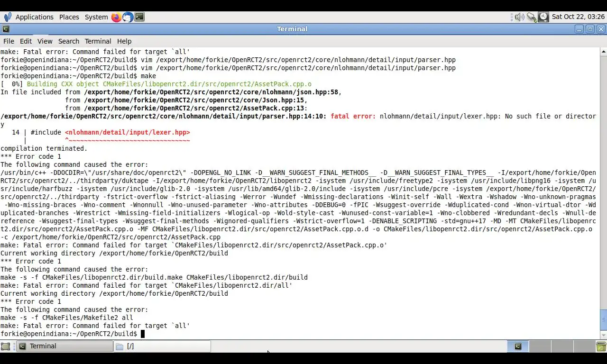Launch Thunderbird mail from the top panel

128,17
